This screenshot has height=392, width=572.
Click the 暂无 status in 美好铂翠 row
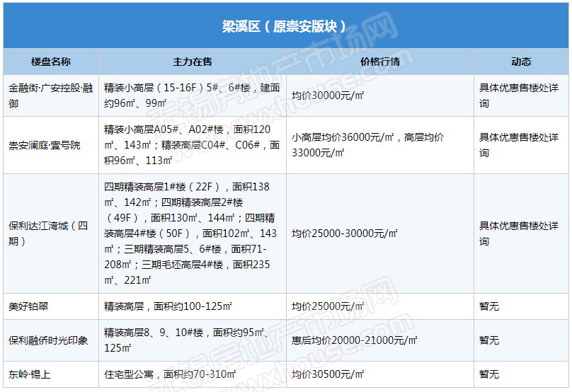coord(489,306)
